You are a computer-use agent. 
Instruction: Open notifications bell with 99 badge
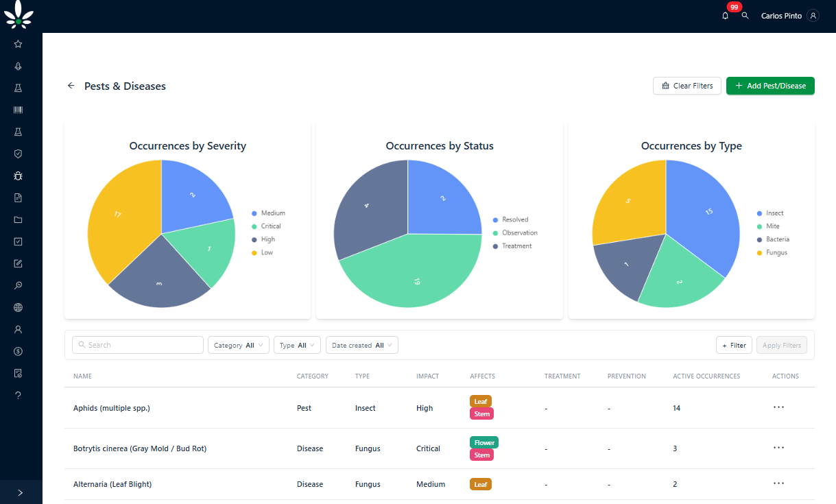tap(726, 15)
